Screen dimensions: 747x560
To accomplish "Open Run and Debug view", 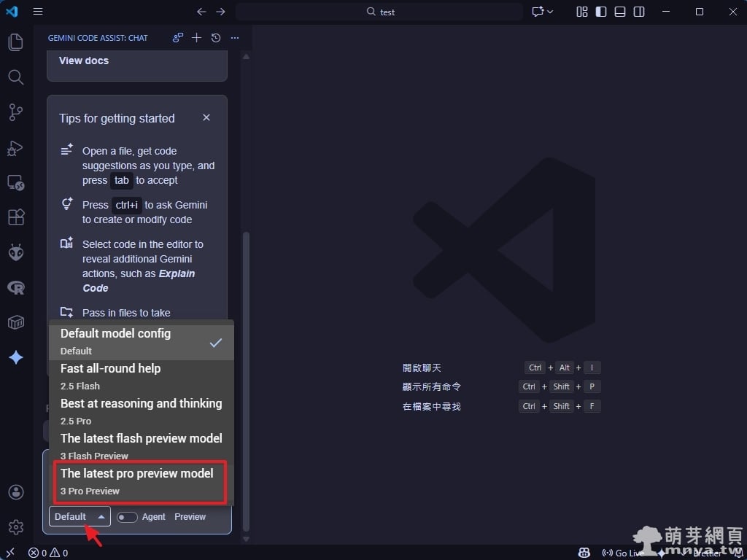I will click(x=15, y=147).
